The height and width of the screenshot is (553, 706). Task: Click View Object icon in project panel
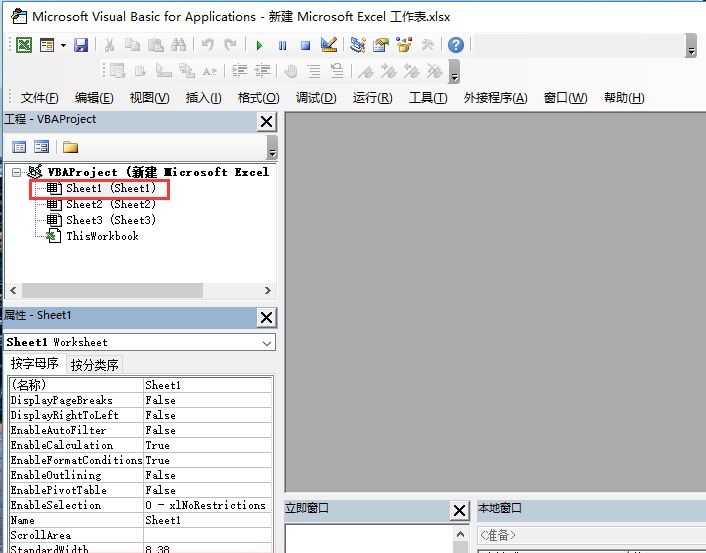click(41, 147)
